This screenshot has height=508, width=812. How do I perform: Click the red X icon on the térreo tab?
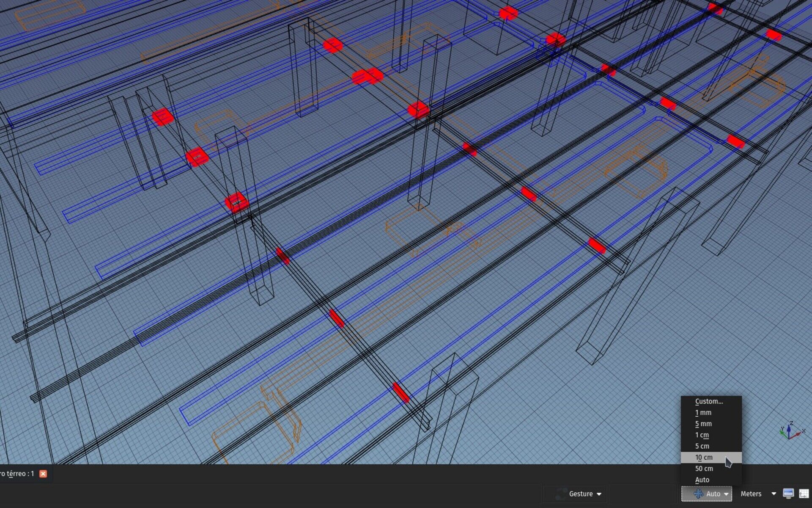[x=43, y=474]
